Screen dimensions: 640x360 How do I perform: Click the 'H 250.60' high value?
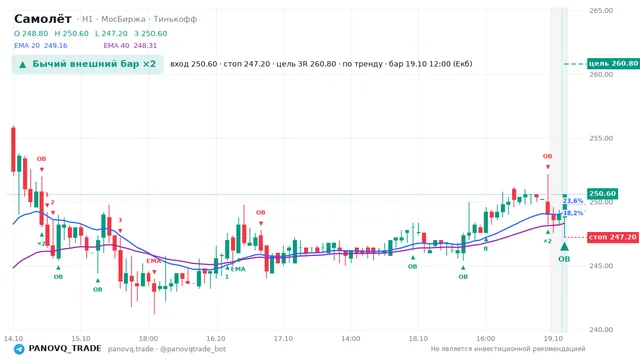tap(71, 33)
